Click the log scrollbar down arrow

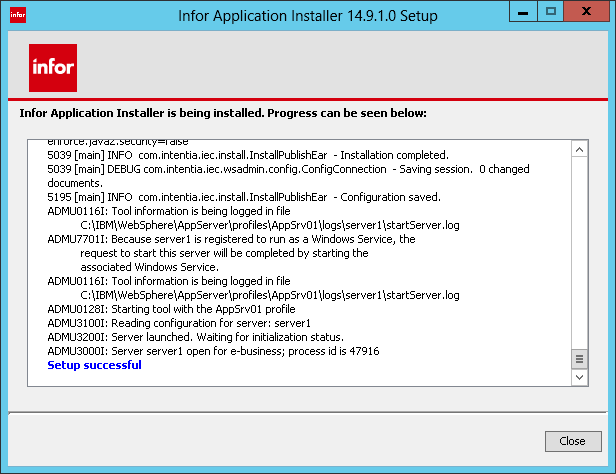click(579, 379)
